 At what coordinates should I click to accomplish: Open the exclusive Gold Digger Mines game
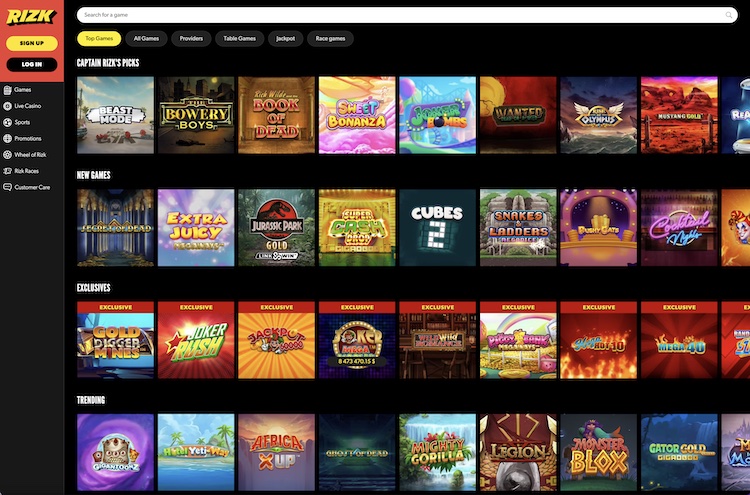pyautogui.click(x=115, y=340)
